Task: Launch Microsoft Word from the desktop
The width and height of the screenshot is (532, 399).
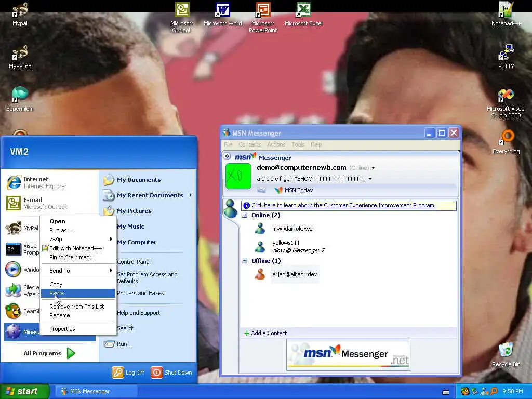Action: coord(222,14)
